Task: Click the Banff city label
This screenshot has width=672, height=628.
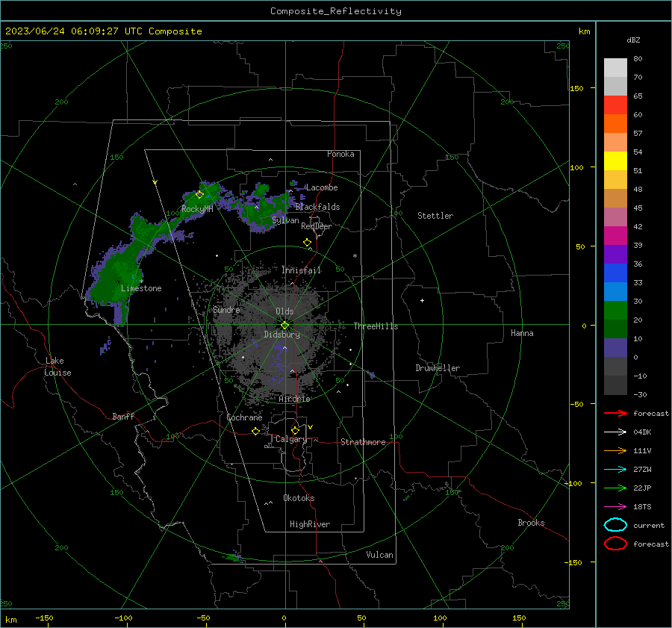Action: 123,416
